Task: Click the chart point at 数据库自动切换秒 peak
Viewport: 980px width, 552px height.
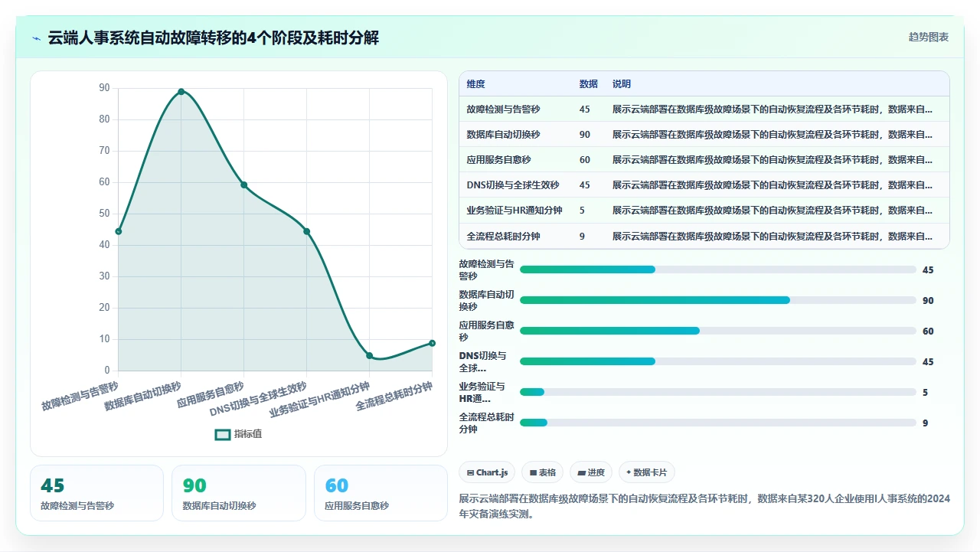Action: 181,92
